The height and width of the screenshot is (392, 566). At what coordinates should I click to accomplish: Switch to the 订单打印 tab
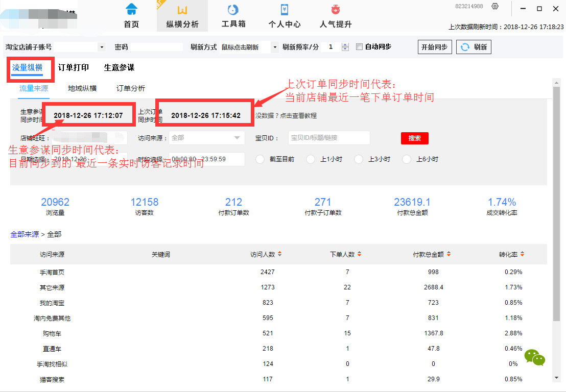pos(73,67)
